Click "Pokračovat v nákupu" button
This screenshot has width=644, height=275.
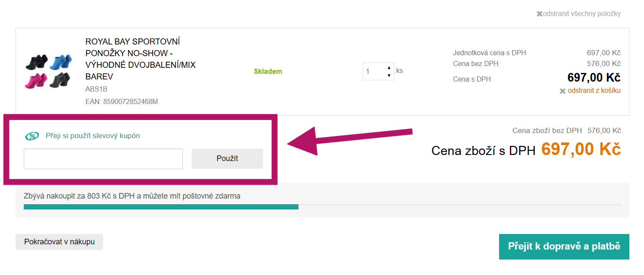pos(59,242)
